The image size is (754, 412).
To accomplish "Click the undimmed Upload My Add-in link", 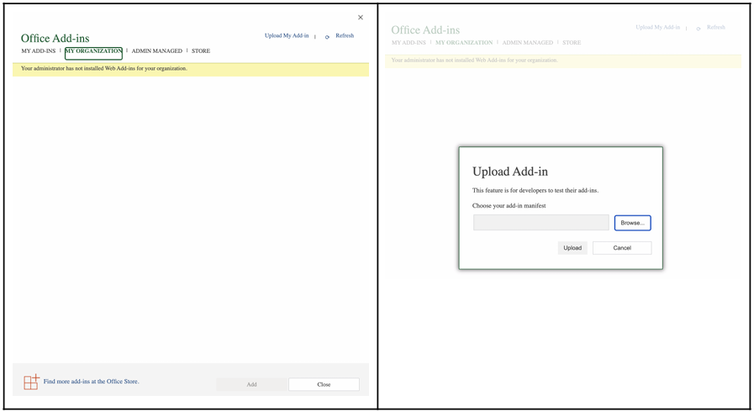I will (x=287, y=36).
